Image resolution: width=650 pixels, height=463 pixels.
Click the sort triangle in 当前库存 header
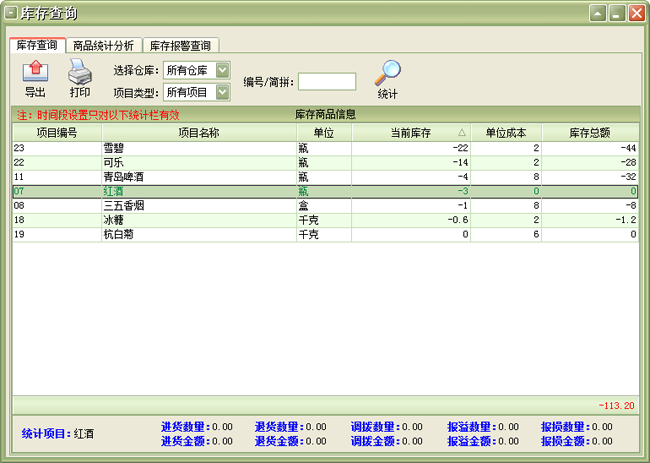pos(461,132)
